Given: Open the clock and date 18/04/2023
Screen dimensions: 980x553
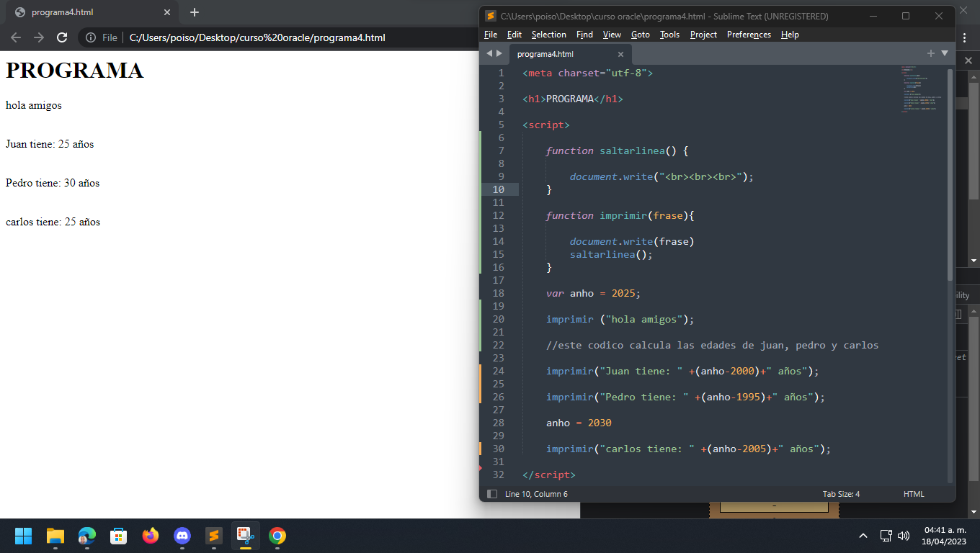Looking at the screenshot, I should pyautogui.click(x=945, y=536).
